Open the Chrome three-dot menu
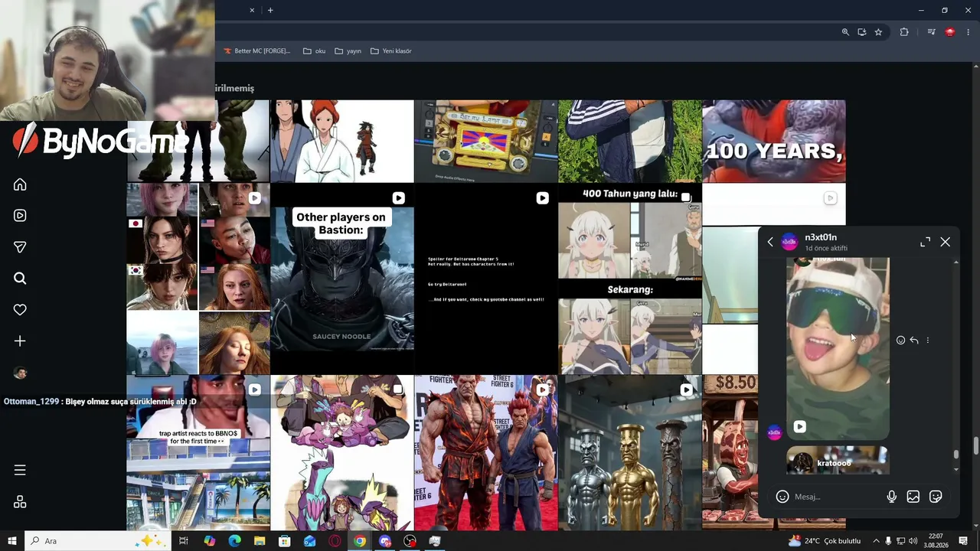Image resolution: width=980 pixels, height=551 pixels. [x=966, y=32]
